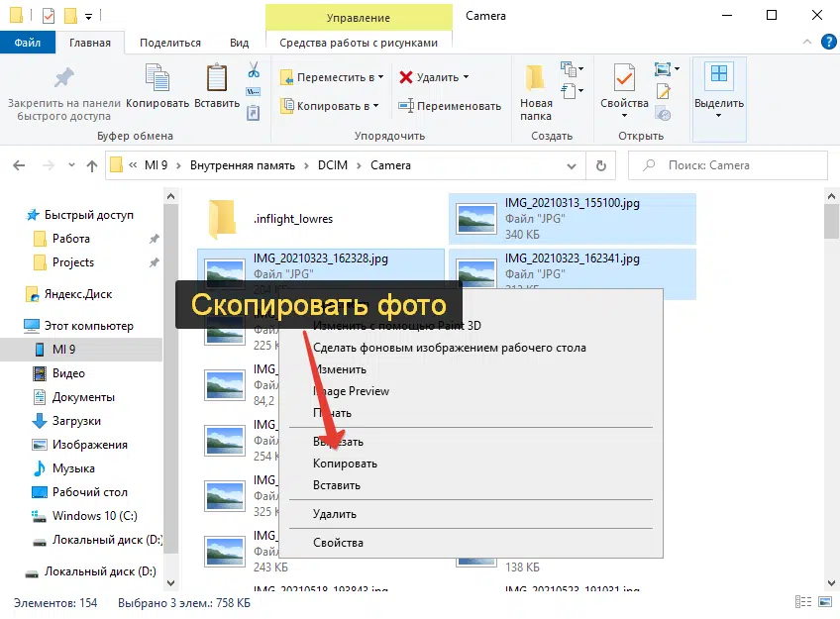
Task: Open the Help question mark icon
Action: (x=824, y=43)
